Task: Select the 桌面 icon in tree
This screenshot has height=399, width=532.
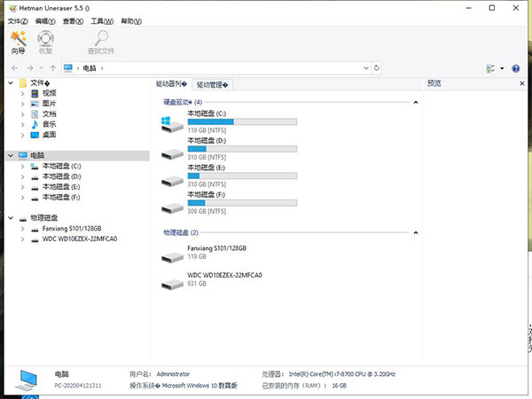Action: pyautogui.click(x=35, y=135)
